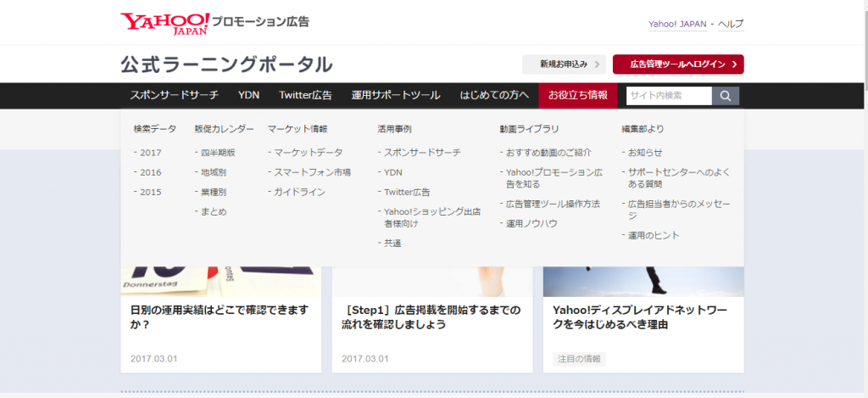
Task: Open the Yahoo! JAPAN header link
Action: pos(677,24)
